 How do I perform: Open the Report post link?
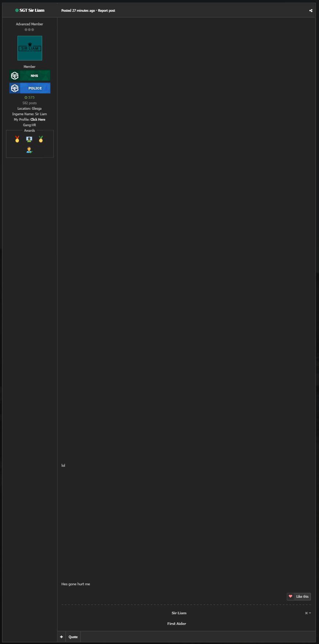click(106, 11)
